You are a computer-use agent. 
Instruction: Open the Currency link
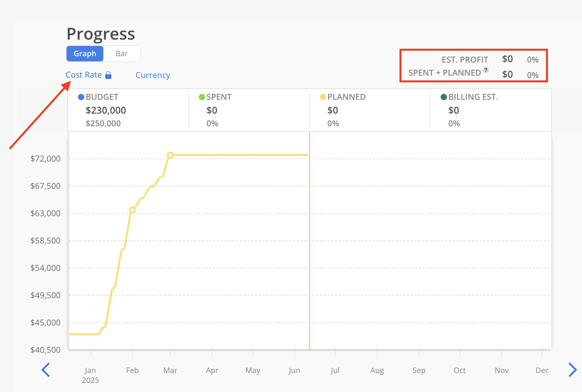(x=153, y=75)
